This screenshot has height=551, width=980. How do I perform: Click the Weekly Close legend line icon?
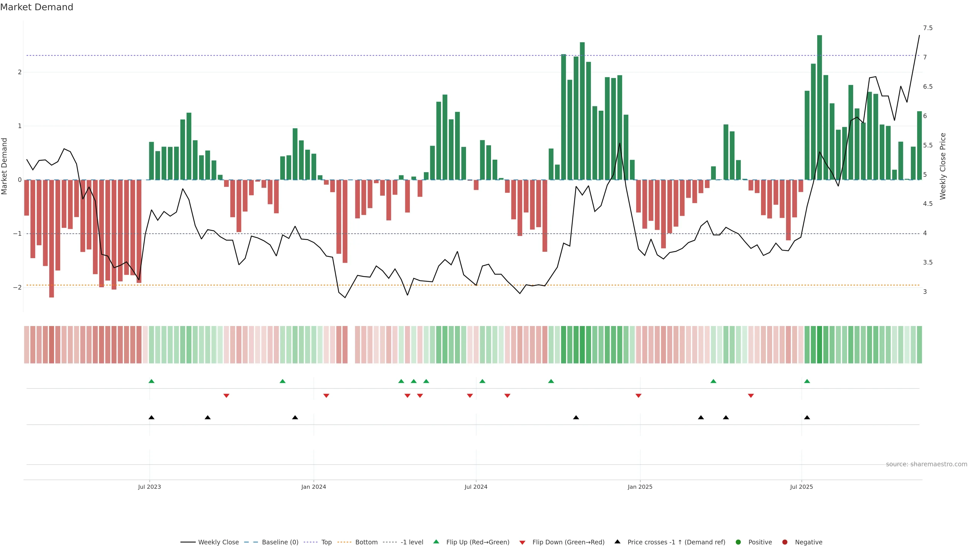pos(188,542)
